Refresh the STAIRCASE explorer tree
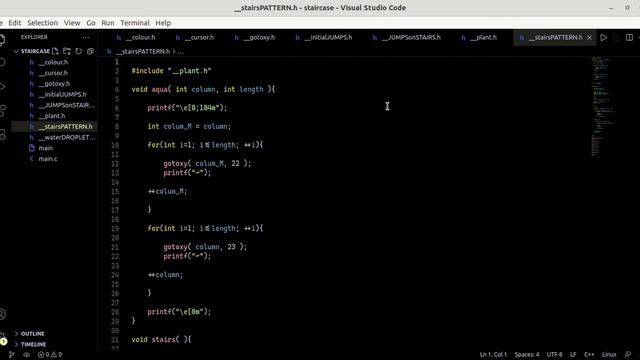This screenshot has height=360, width=640. point(78,51)
